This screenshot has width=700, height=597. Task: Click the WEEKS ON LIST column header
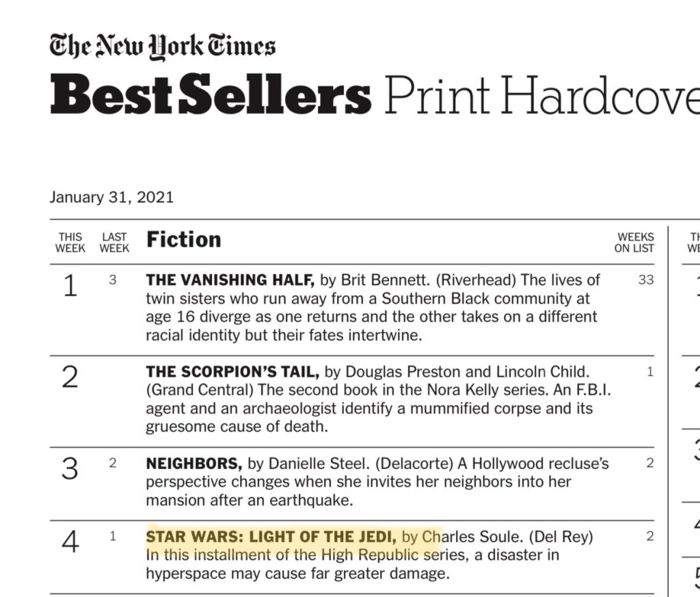tap(634, 243)
